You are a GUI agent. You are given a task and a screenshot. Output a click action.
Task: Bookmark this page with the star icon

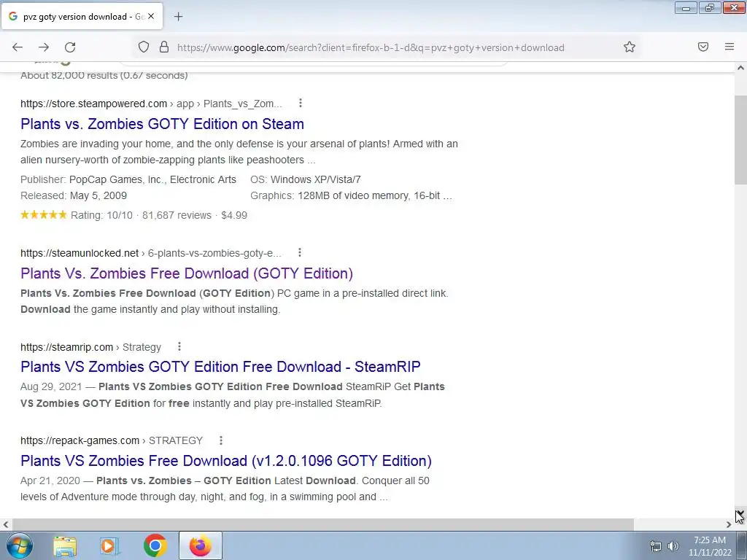click(x=630, y=47)
